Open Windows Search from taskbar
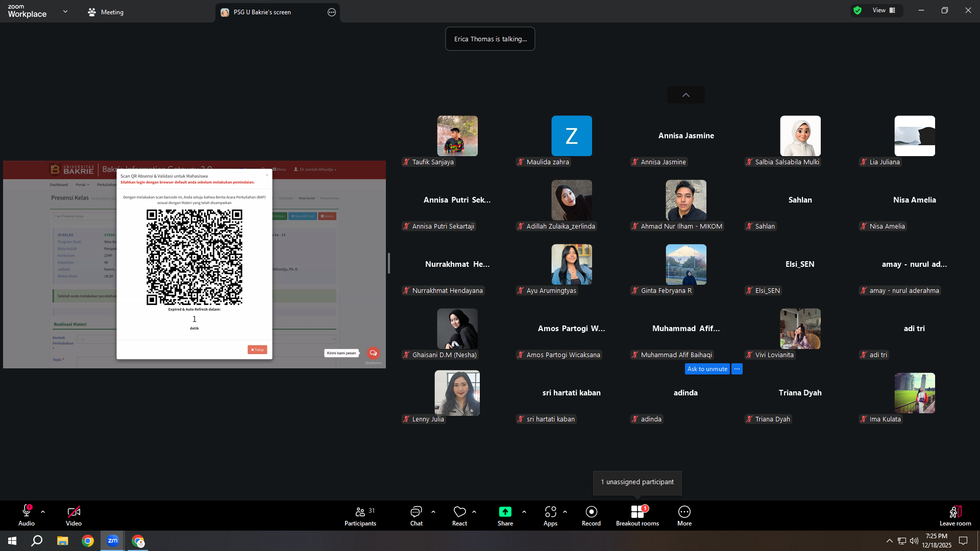 point(37,541)
